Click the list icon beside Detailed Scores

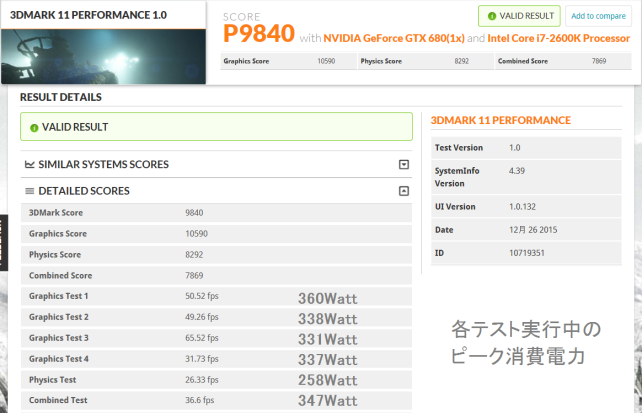tap(29, 191)
